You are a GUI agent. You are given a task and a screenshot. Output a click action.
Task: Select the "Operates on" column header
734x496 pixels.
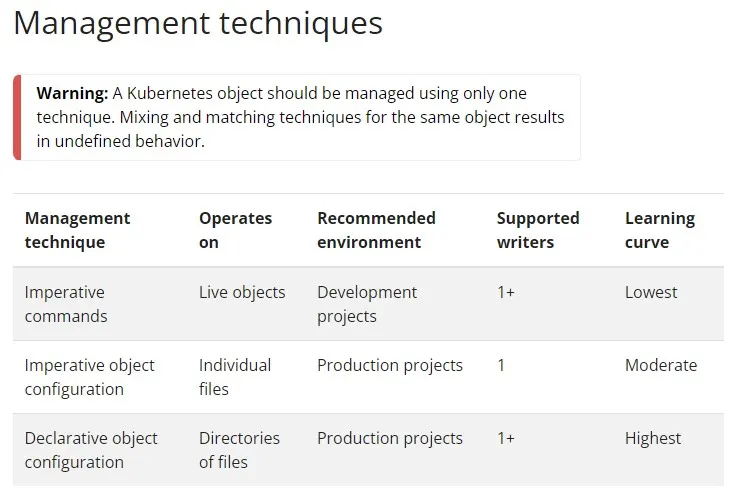(x=235, y=230)
